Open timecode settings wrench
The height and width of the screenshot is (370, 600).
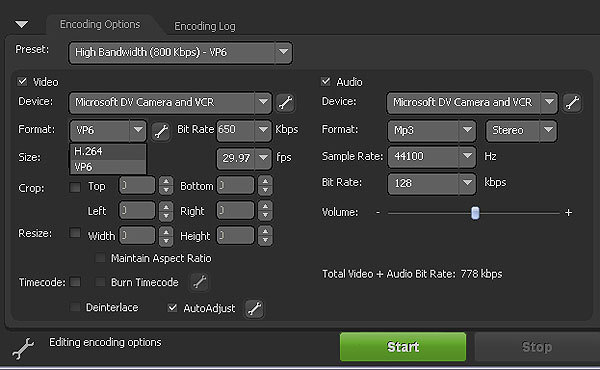tap(199, 282)
